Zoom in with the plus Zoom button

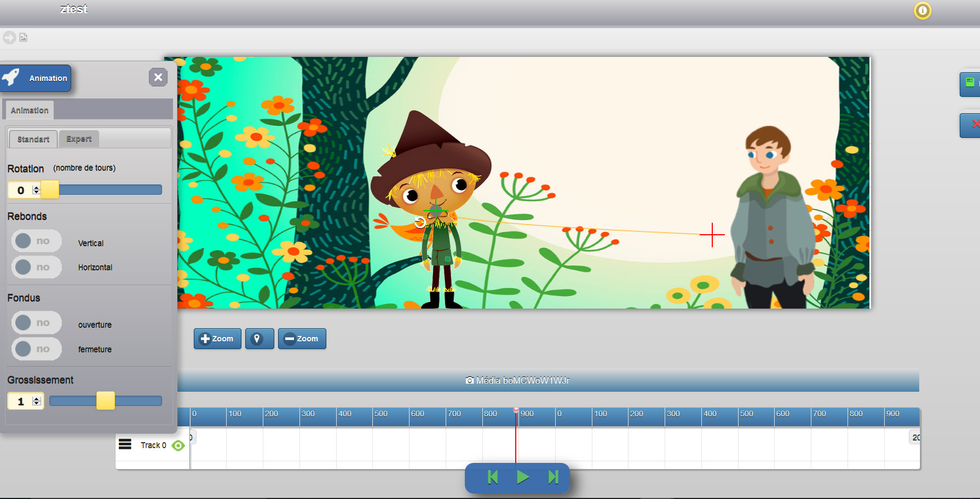click(x=217, y=339)
